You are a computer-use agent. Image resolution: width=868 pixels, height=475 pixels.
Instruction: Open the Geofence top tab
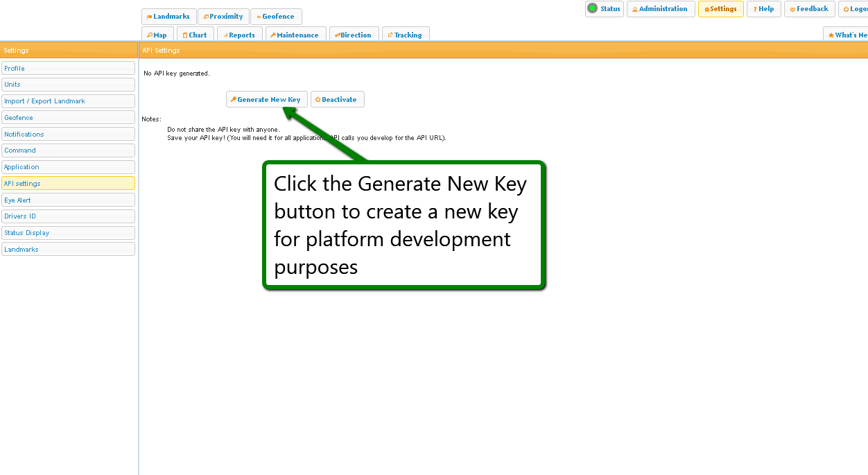(275, 17)
